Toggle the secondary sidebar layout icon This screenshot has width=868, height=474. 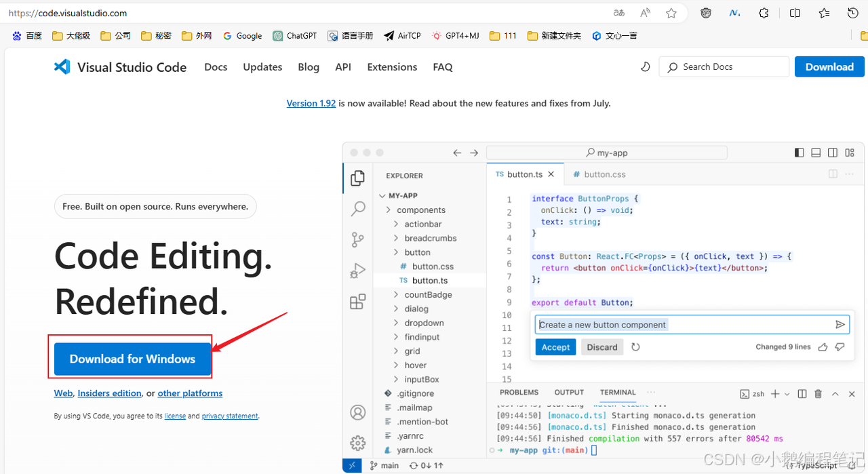[832, 153]
